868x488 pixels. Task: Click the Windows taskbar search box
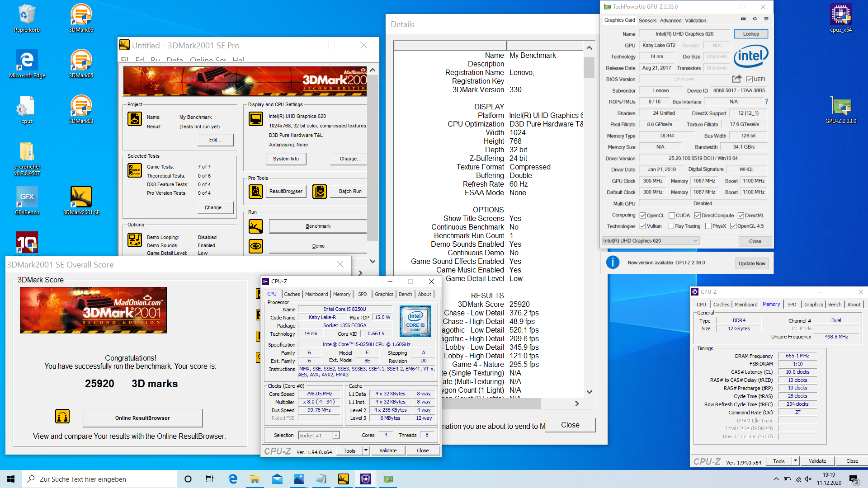pyautogui.click(x=99, y=479)
